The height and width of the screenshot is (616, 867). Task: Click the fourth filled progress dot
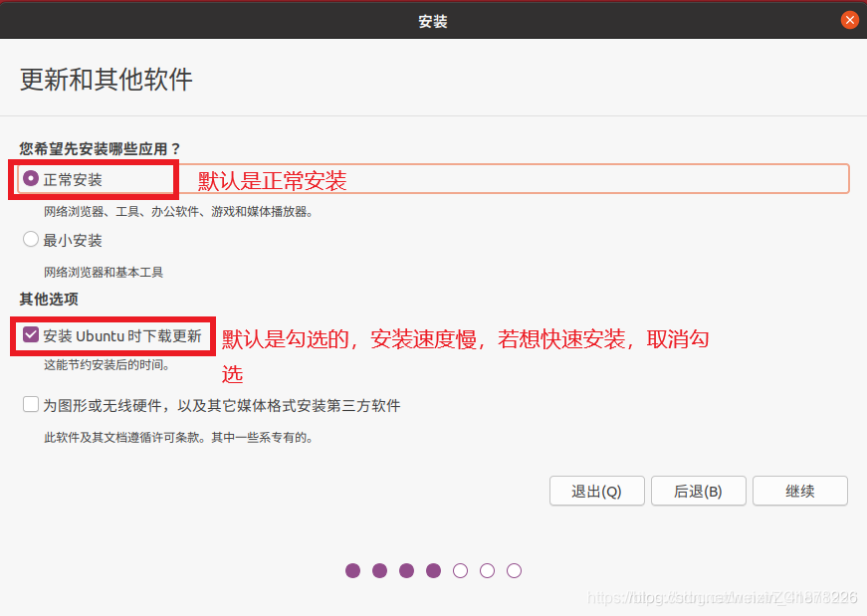click(433, 570)
